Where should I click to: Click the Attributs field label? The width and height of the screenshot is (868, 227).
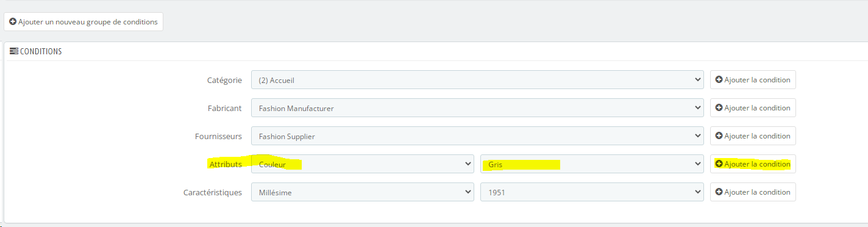pos(226,164)
